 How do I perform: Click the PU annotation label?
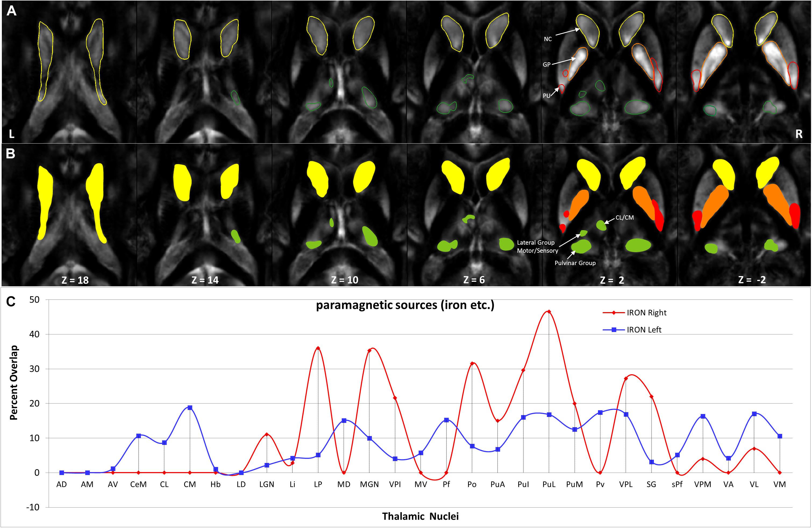(547, 96)
